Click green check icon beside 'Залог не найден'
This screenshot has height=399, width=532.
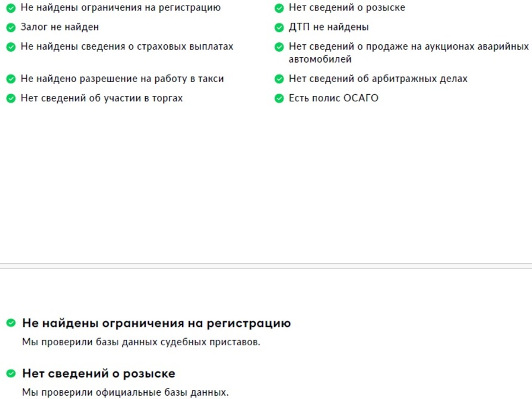click(x=11, y=27)
